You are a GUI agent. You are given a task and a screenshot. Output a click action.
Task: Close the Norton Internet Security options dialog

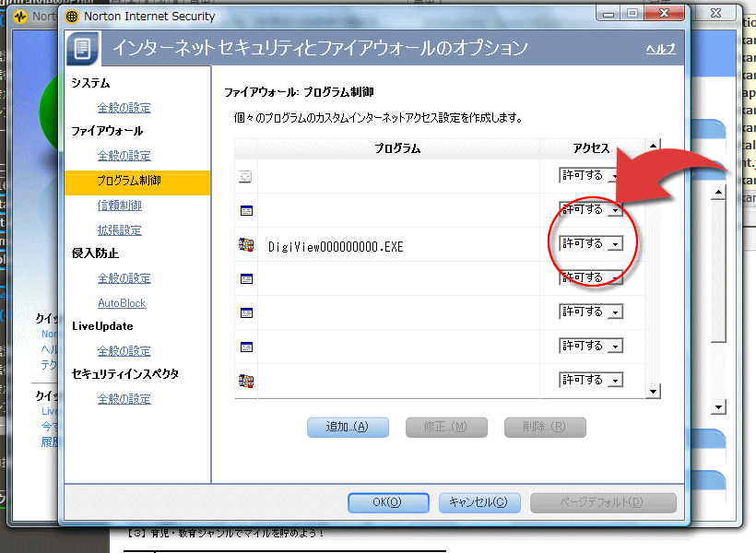click(665, 14)
